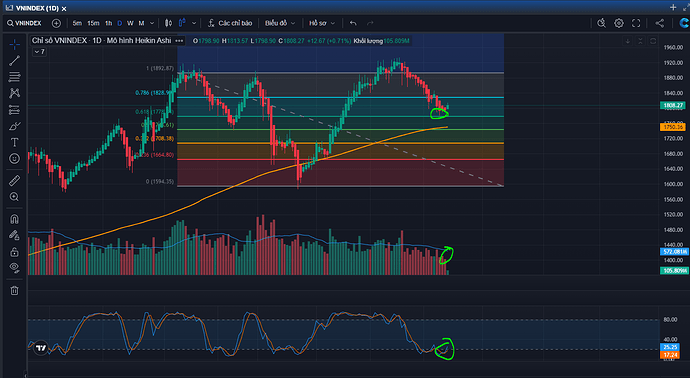
Task: Close the VNINDEX (1D) tab
Action: pyautogui.click(x=64, y=8)
